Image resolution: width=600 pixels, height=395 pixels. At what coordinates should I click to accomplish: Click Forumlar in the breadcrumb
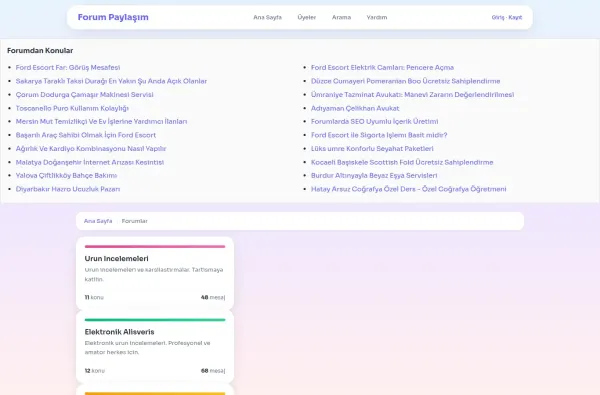pos(135,221)
